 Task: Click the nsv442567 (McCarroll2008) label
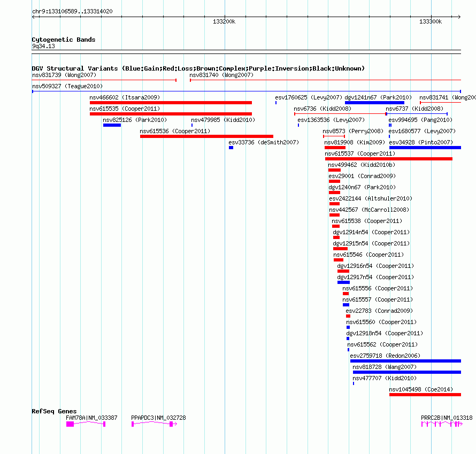point(369,210)
